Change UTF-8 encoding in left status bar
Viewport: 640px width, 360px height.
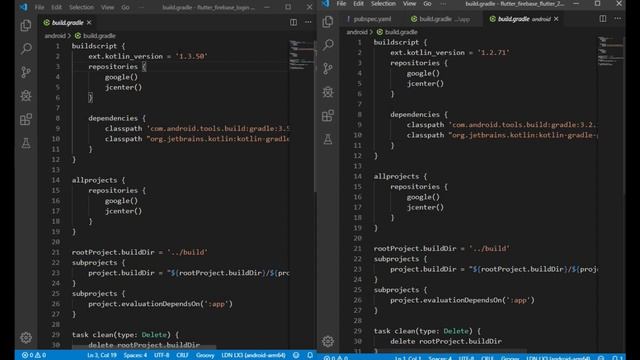coord(162,355)
